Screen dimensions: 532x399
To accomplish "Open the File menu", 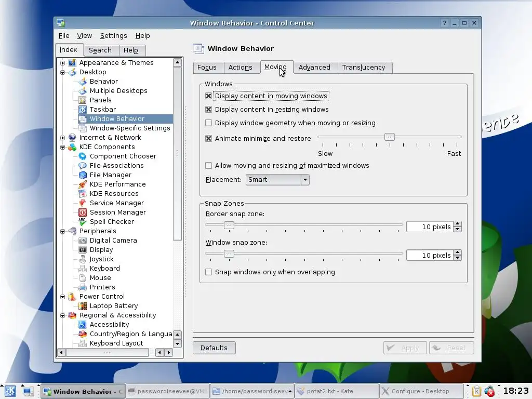I will tap(64, 36).
